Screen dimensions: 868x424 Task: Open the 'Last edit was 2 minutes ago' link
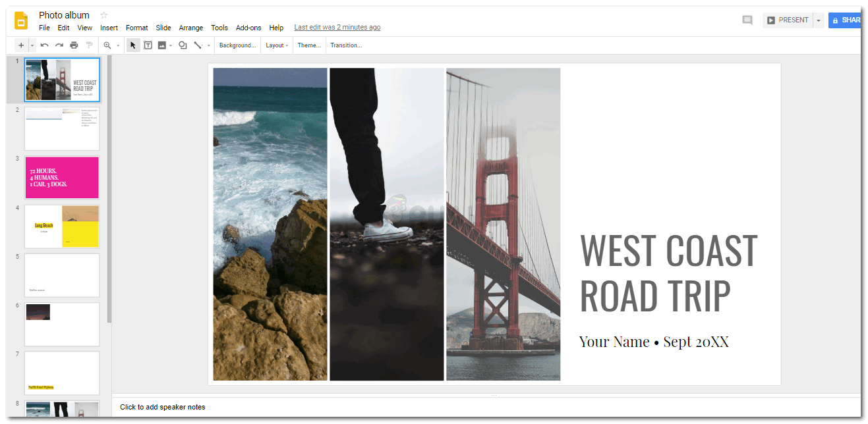[x=337, y=28]
